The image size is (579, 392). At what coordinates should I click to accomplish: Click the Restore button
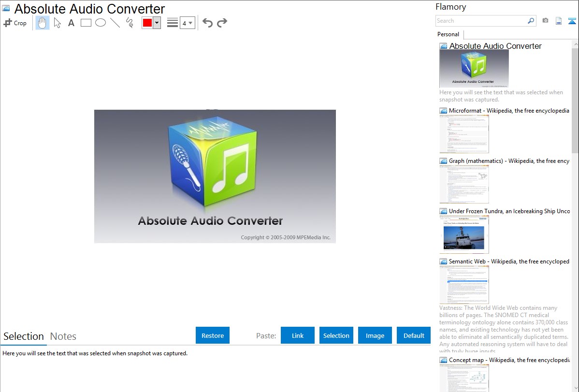[x=213, y=335]
